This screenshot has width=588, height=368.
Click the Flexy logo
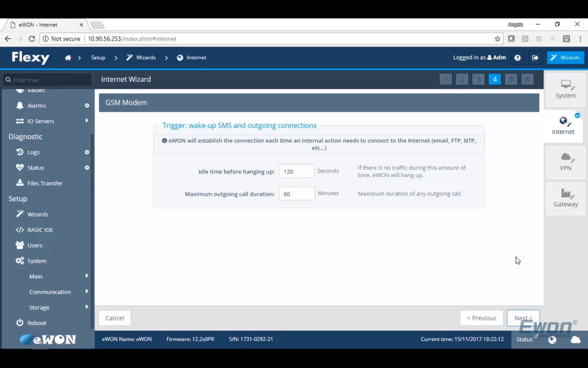pos(30,57)
